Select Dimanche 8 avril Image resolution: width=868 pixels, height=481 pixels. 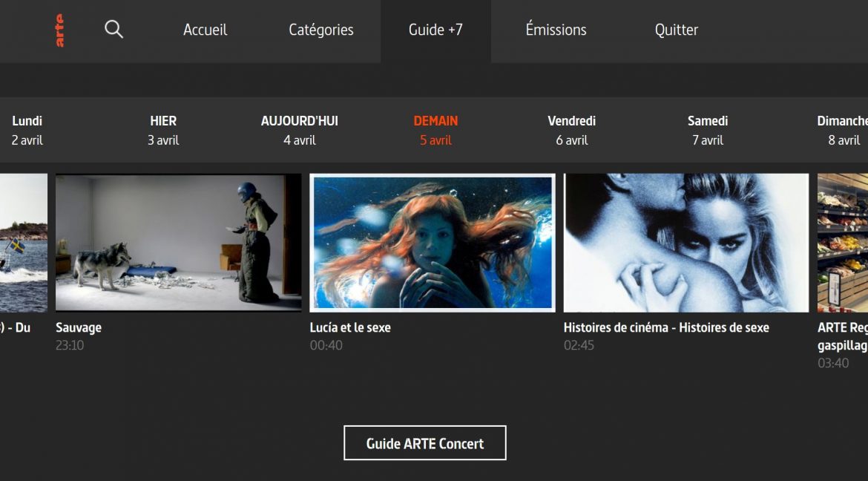(843, 130)
